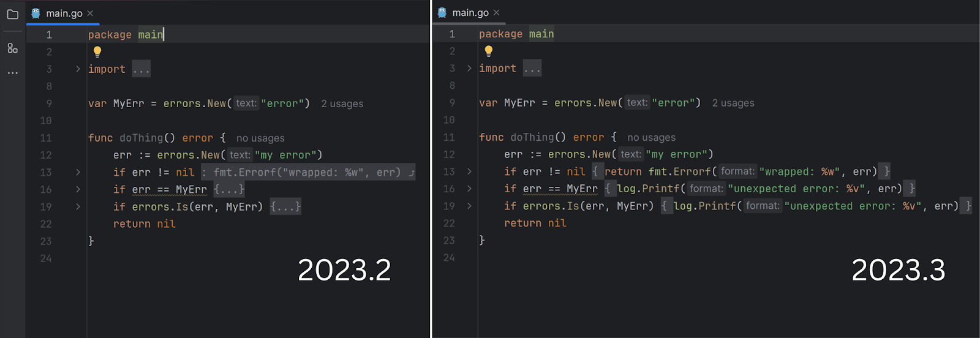Click line number 22 in the 2023.2 gutter
The height and width of the screenshot is (338, 980).
click(x=46, y=224)
